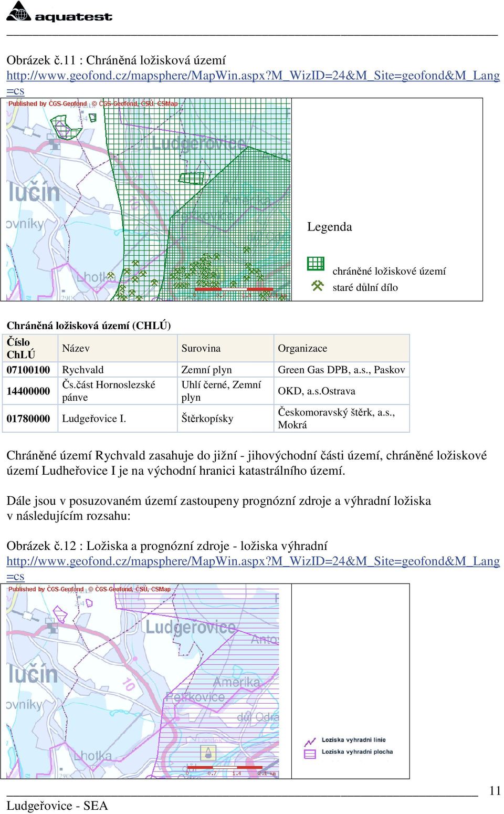The image size is (504, 814).
Task: Click the crossed hammers icon for staré důlní dílo
Action: coord(317,286)
